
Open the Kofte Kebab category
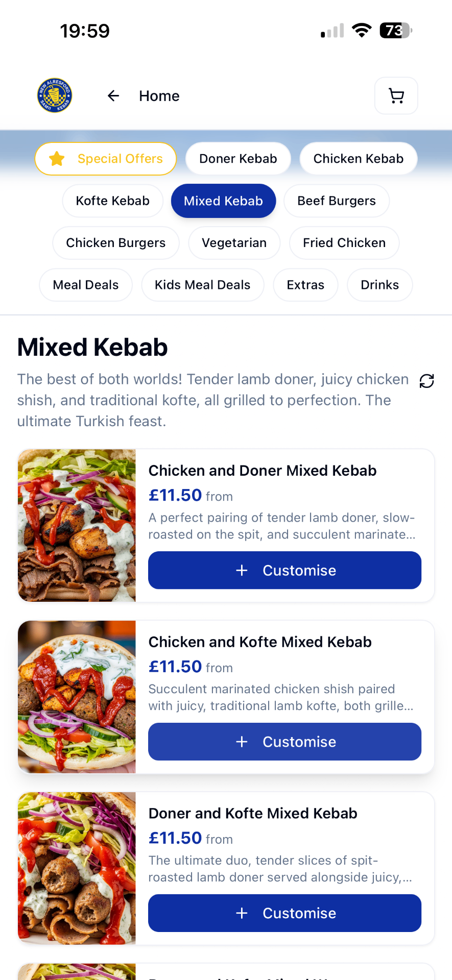pos(112,201)
